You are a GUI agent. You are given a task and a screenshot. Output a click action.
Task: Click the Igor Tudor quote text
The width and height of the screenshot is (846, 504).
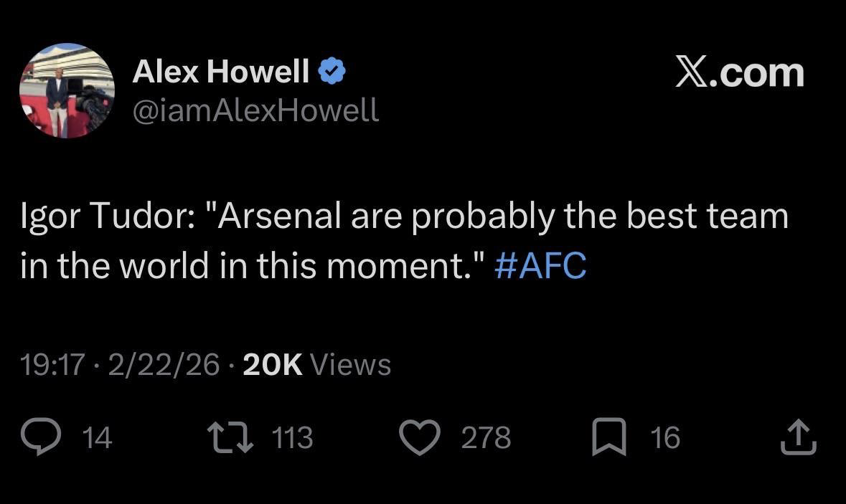(x=405, y=240)
